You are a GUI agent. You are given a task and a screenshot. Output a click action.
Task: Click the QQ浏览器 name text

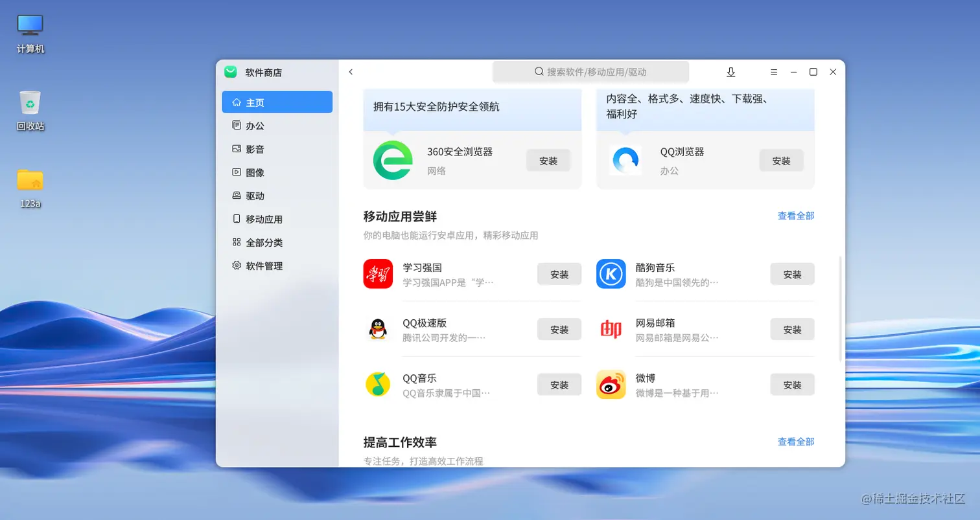(x=682, y=152)
